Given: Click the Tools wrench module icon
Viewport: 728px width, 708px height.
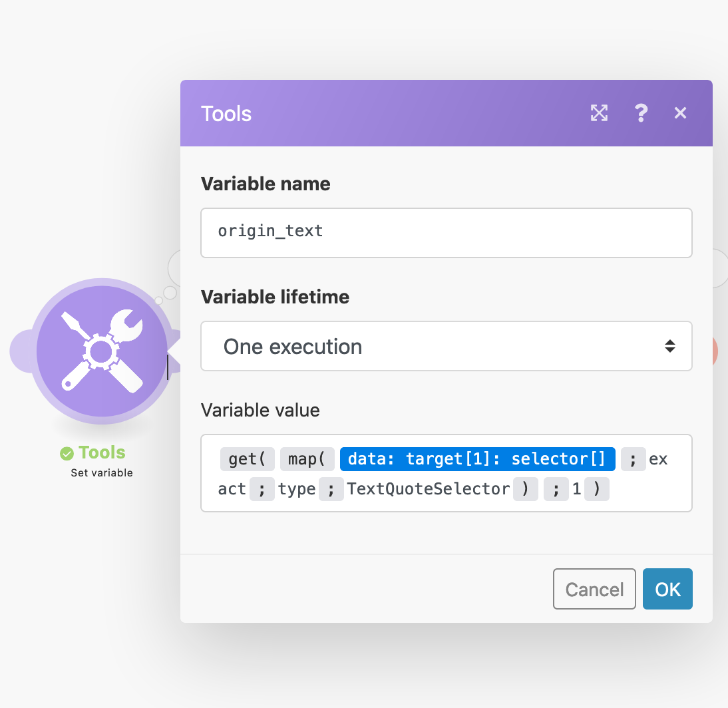Looking at the screenshot, I should (102, 351).
